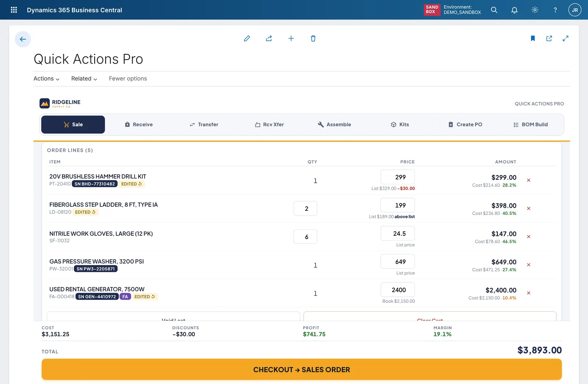Open the BOM Build tab

pyautogui.click(x=531, y=125)
